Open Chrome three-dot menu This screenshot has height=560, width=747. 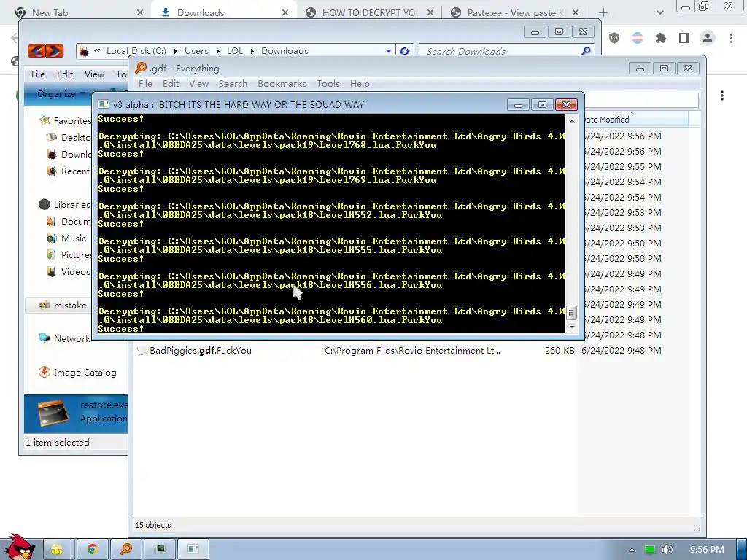(731, 38)
